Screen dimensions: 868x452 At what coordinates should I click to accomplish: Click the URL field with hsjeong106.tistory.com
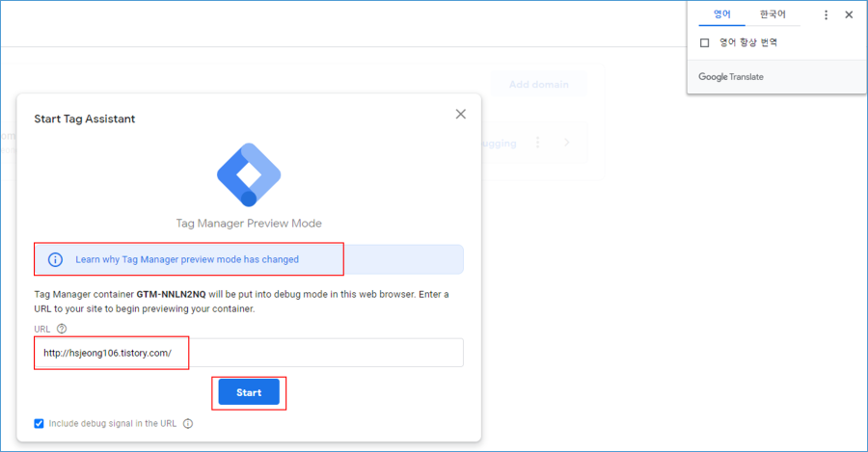[x=249, y=353]
